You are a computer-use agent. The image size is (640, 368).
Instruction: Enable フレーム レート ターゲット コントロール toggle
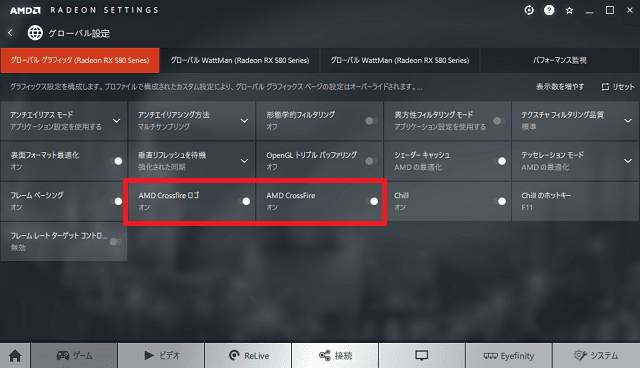pyautogui.click(x=116, y=242)
